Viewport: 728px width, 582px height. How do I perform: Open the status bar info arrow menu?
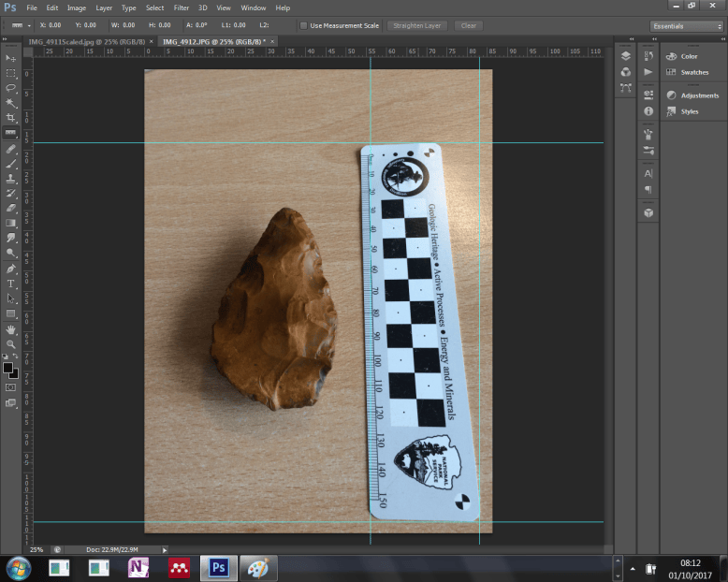[x=165, y=550]
